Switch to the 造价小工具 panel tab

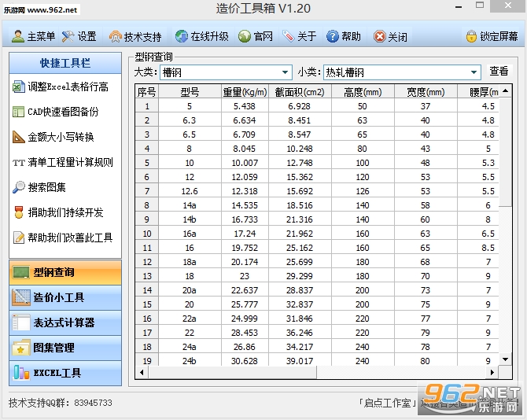click(x=65, y=297)
